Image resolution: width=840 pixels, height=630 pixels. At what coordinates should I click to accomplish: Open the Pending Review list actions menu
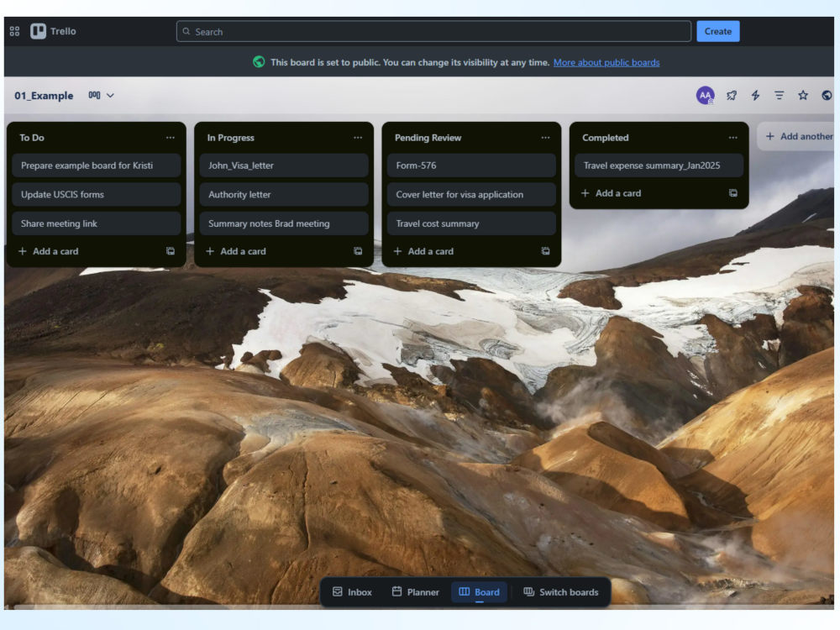coord(545,138)
